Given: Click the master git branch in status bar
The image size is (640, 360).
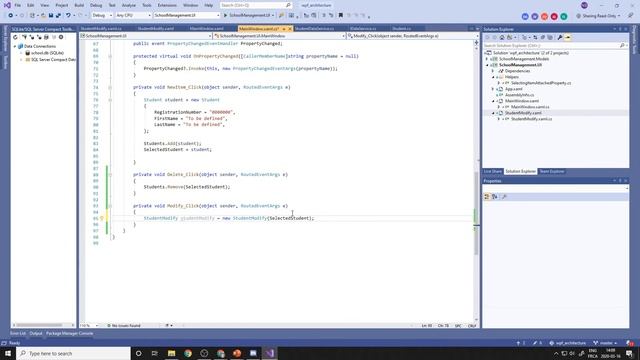Looking at the screenshot, I should click(x=606, y=343).
